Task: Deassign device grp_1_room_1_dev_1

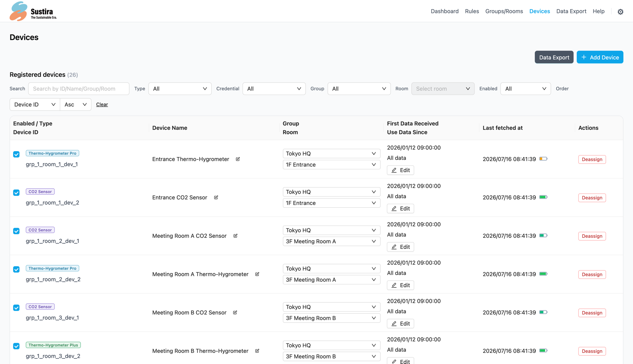Action: [x=592, y=159]
